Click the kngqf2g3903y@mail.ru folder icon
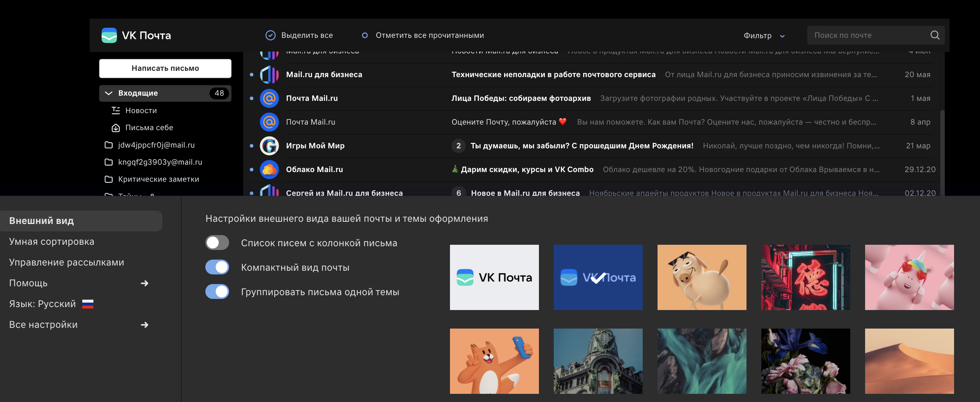This screenshot has width=980, height=402. (x=109, y=162)
